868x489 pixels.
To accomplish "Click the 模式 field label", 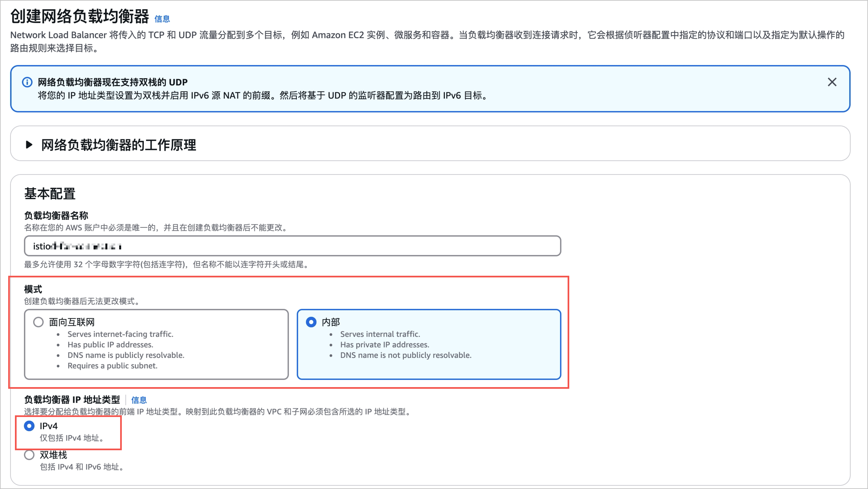I will [x=33, y=289].
